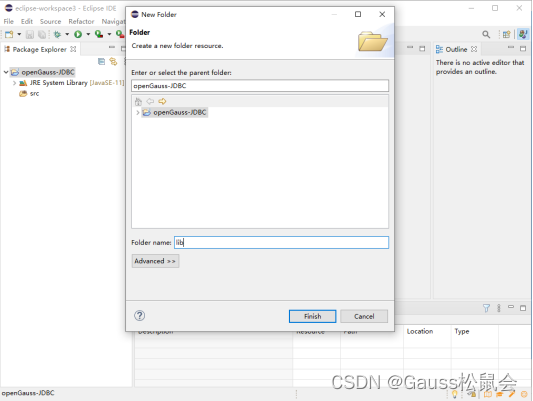Open the Run button dropdown arrow
Image resolution: width=533 pixels, height=401 pixels.
88,34
